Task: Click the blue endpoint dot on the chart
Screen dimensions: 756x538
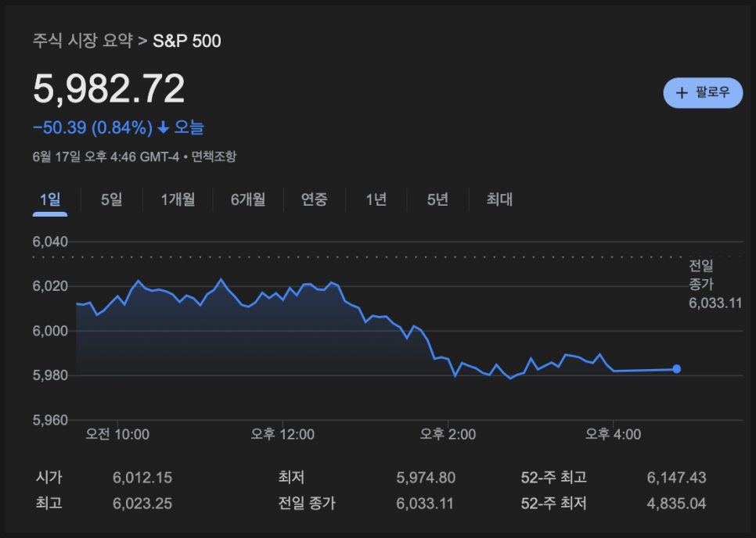Action: pyautogui.click(x=676, y=369)
